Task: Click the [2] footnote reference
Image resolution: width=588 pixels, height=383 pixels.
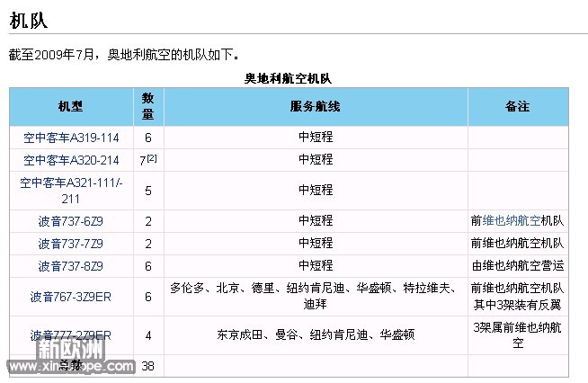Action: point(152,158)
